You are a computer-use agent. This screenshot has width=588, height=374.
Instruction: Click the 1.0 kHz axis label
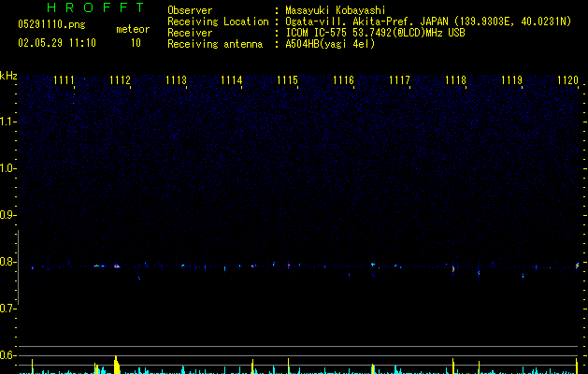(x=7, y=168)
